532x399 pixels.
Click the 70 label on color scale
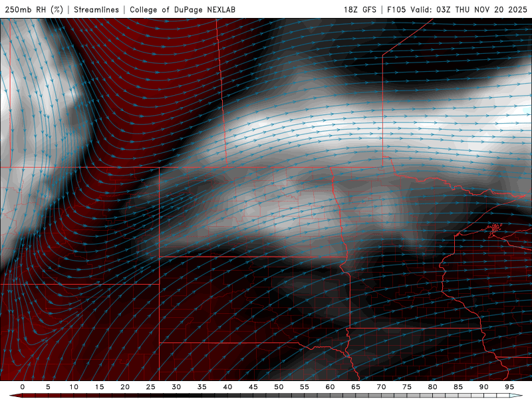[x=381, y=387]
